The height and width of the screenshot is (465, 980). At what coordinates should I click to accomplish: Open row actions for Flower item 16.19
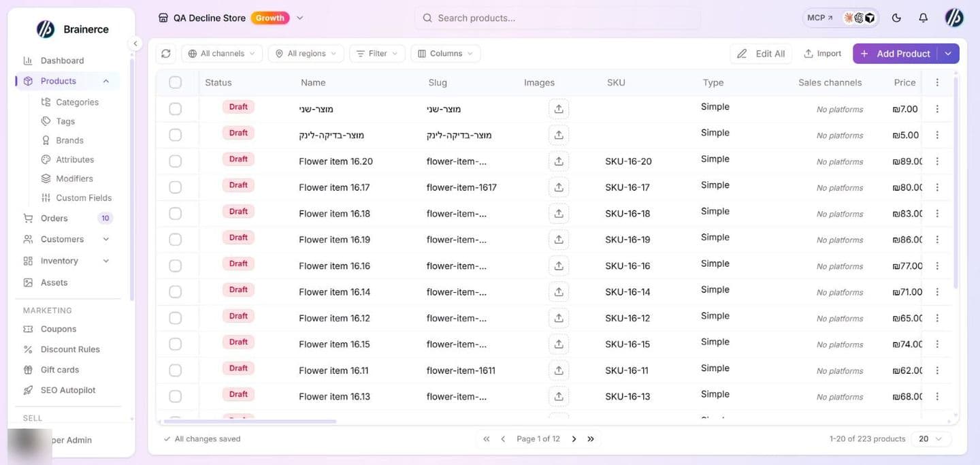pos(937,240)
